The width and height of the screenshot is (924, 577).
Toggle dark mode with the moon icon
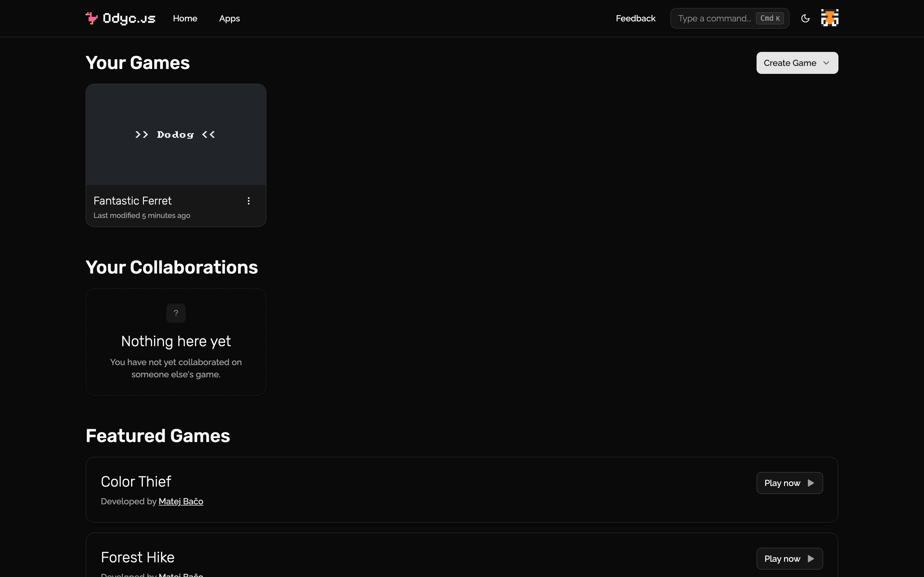coord(805,18)
